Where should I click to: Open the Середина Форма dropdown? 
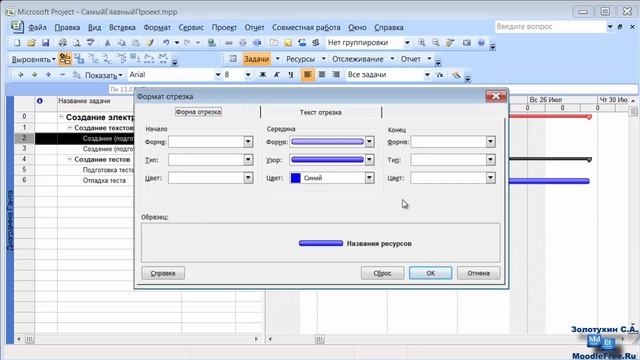(x=369, y=142)
